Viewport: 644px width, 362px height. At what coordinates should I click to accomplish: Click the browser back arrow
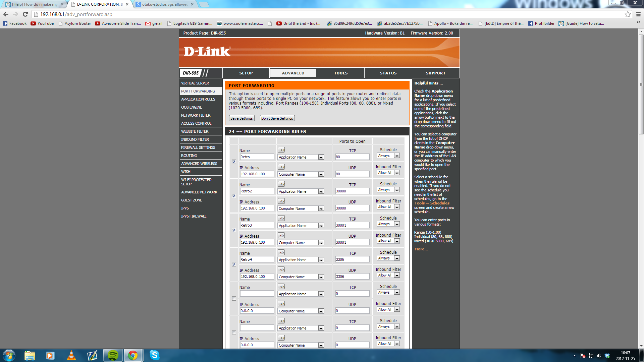6,14
